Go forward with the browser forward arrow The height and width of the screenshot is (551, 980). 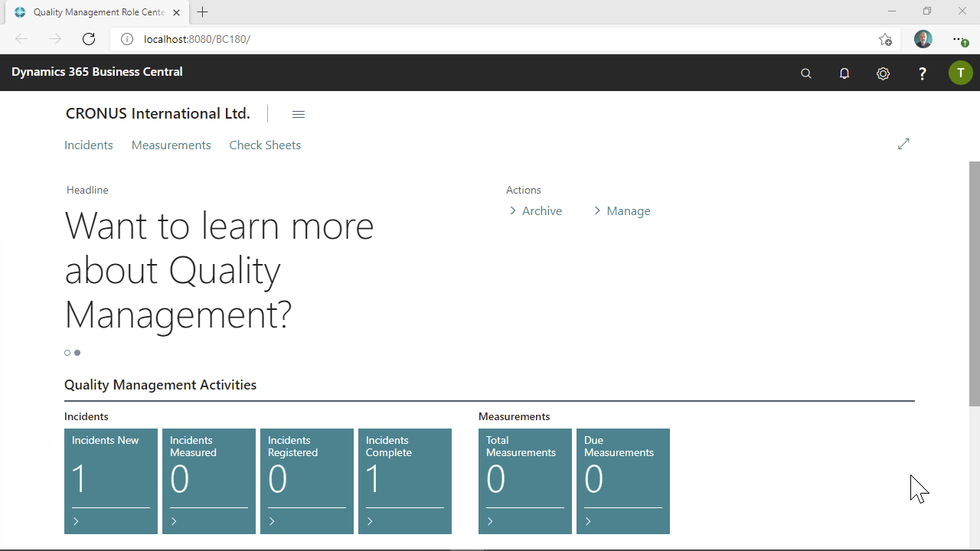(x=55, y=39)
